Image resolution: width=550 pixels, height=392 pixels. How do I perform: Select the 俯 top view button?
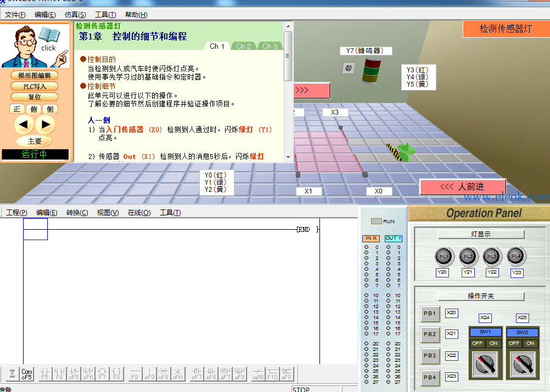(x=33, y=109)
